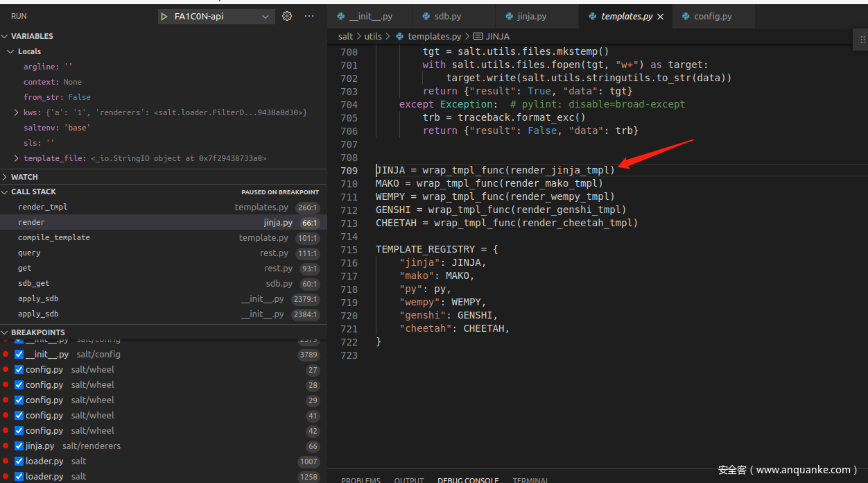Open launch.json via the gear icon
Screen dimensions: 868x483
point(287,16)
